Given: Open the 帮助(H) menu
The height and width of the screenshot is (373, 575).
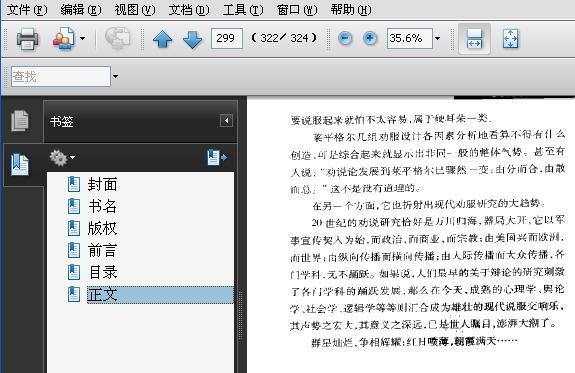Looking at the screenshot, I should click(x=351, y=10).
